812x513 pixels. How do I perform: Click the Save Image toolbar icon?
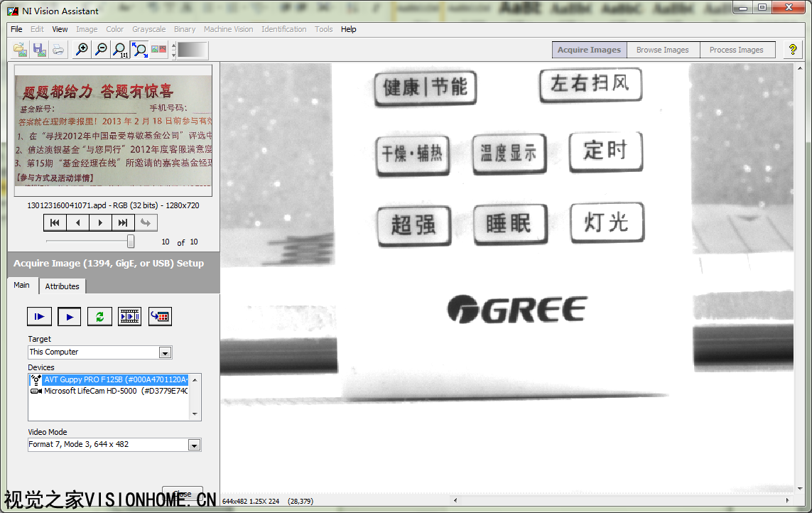click(39, 50)
